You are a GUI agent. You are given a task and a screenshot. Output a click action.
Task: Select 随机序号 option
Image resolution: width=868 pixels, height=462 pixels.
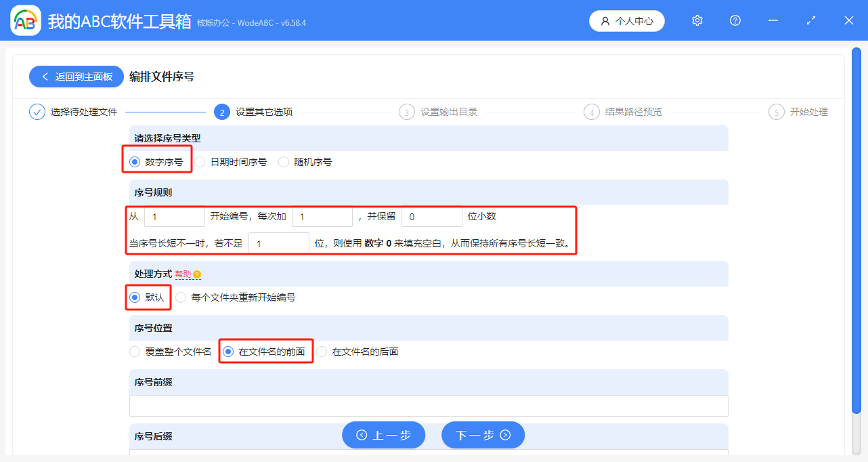click(x=283, y=161)
